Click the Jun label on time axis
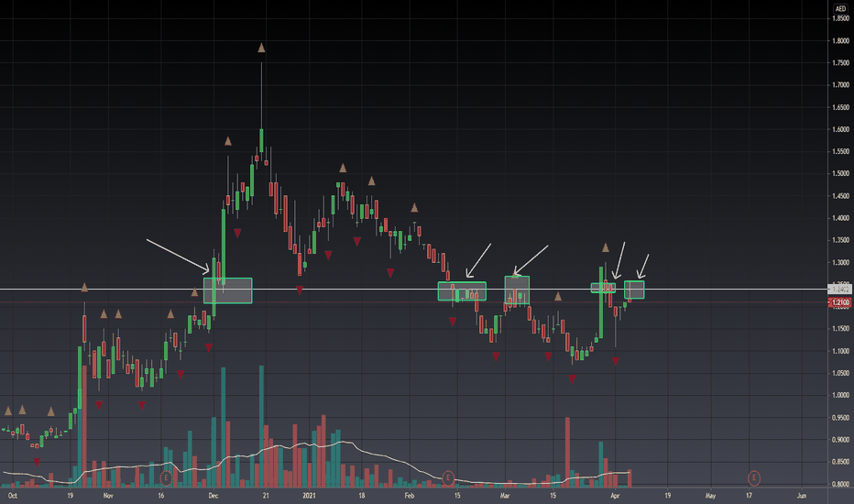 coord(801,496)
